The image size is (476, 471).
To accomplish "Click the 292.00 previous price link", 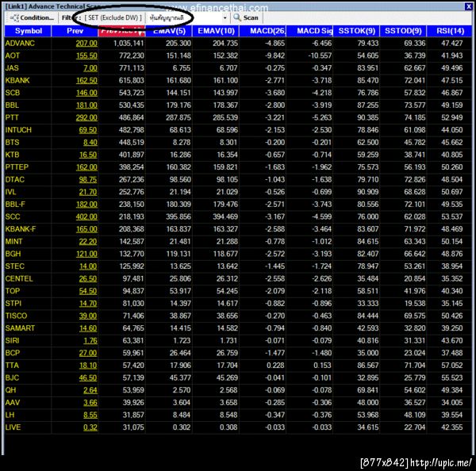I will [x=86, y=117].
